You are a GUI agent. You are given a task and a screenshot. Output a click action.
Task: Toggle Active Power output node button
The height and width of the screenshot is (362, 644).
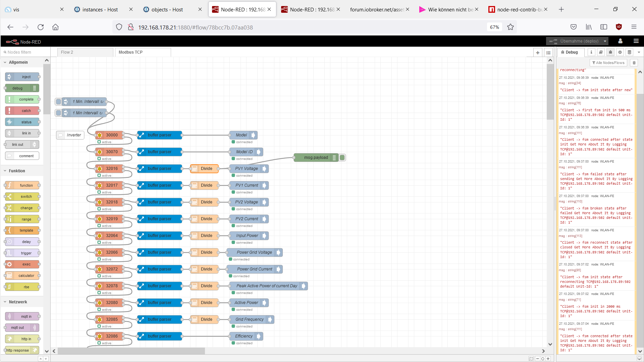click(264, 303)
